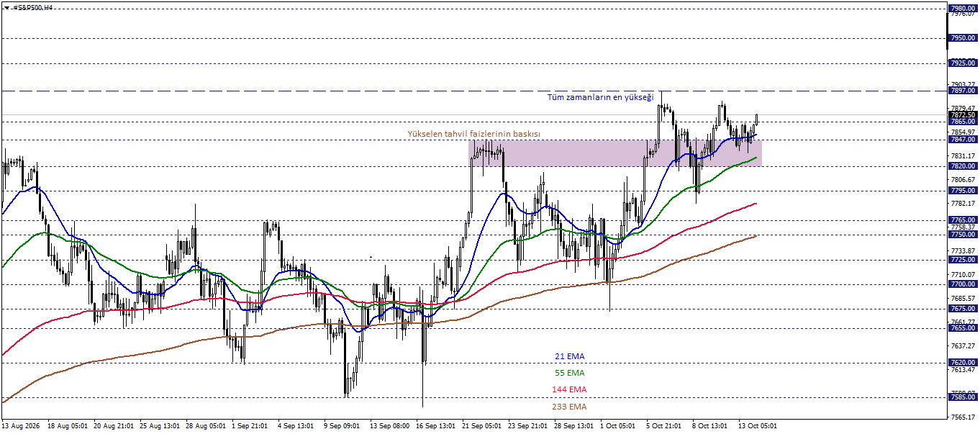Click the '18 Aug 05:01' time axis label
This screenshot has width=980, height=434.
click(x=68, y=426)
